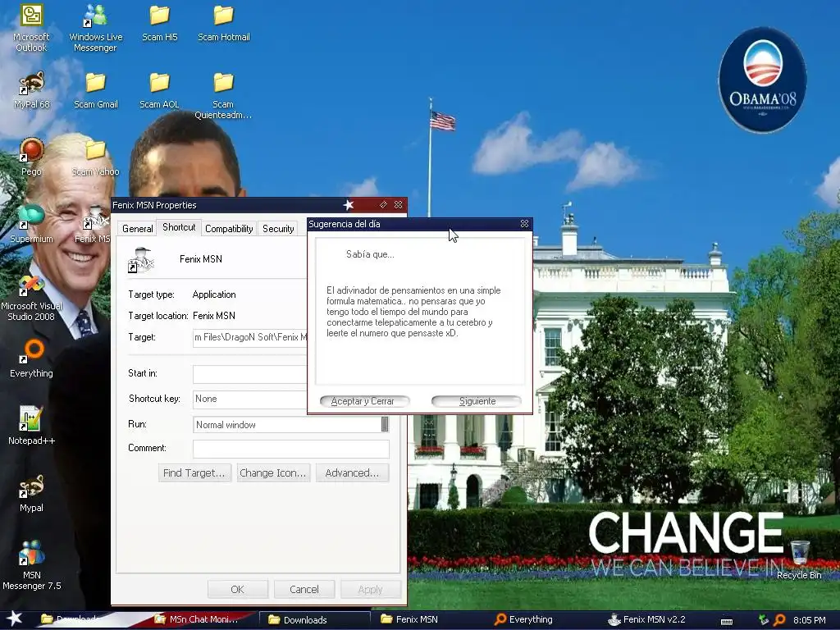
Task: Click the Shortcut key field
Action: tap(250, 399)
